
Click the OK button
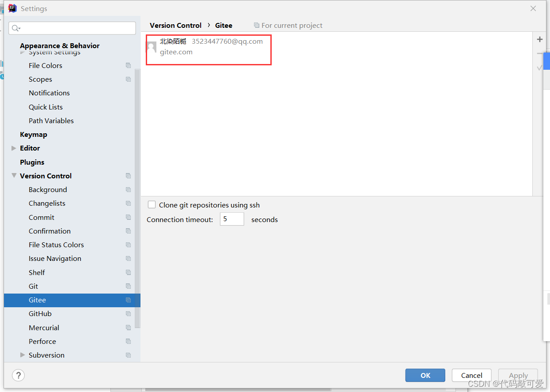(x=425, y=375)
